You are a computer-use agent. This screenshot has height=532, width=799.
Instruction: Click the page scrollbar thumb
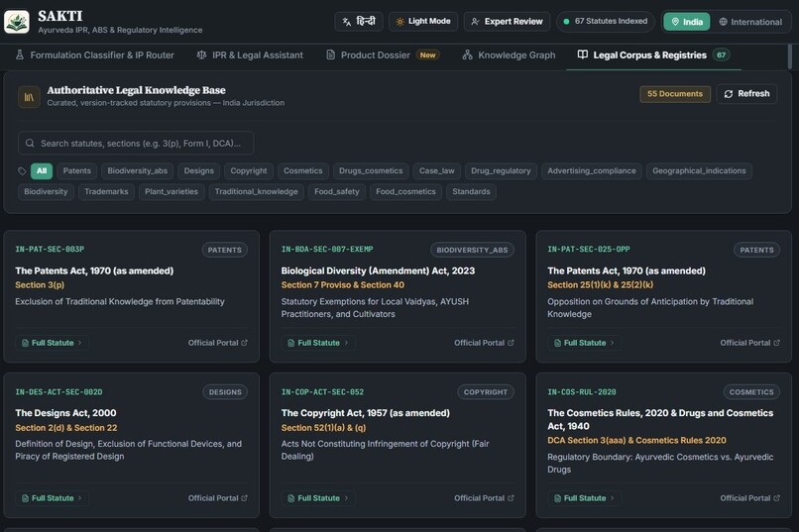point(790,56)
